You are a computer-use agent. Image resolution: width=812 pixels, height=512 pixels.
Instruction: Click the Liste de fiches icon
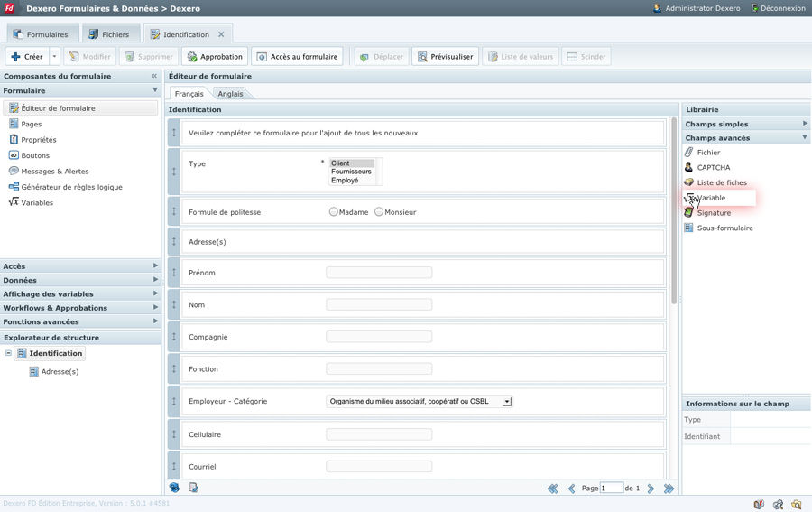pyautogui.click(x=688, y=182)
